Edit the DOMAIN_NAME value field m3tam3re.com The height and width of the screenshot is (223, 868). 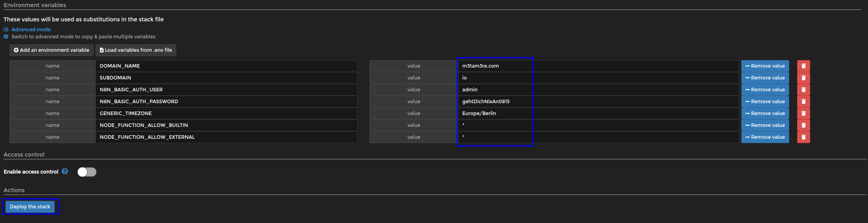(x=597, y=66)
